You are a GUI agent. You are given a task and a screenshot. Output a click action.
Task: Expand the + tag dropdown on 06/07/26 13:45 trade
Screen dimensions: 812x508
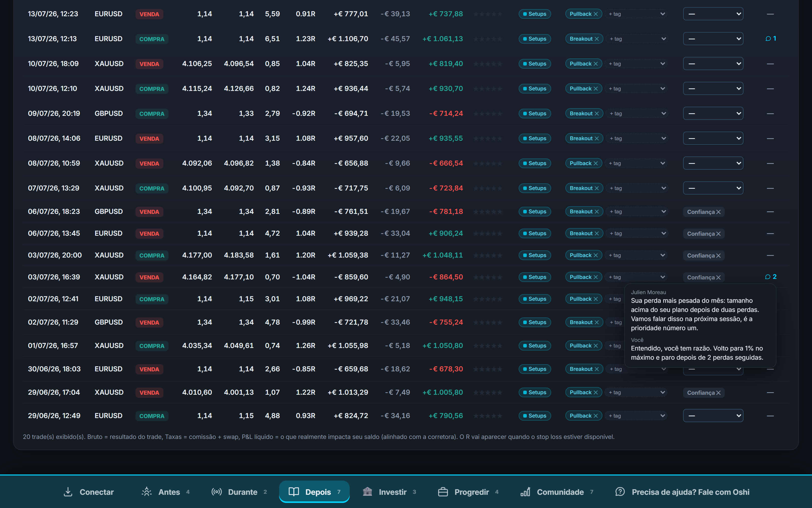(x=637, y=233)
